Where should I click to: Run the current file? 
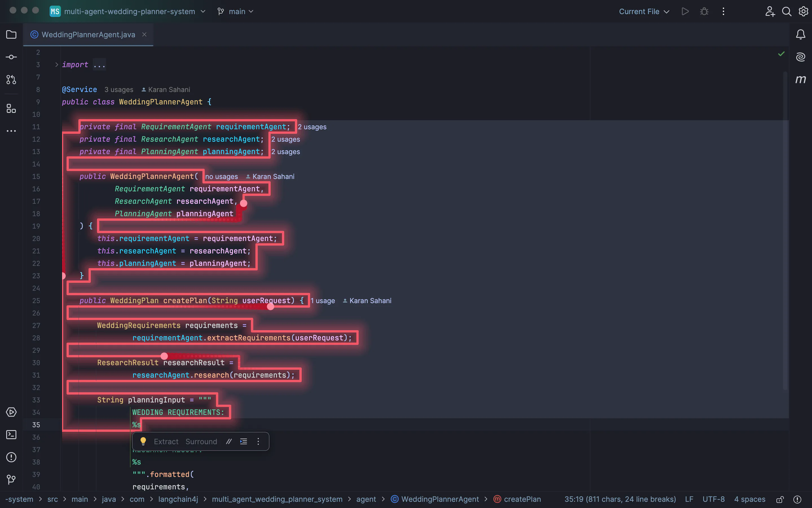685,11
